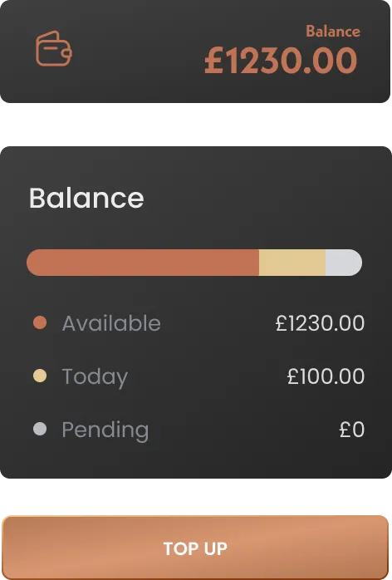The image size is (392, 580).
Task: Click the Today amount £100.00
Action: [x=326, y=376]
